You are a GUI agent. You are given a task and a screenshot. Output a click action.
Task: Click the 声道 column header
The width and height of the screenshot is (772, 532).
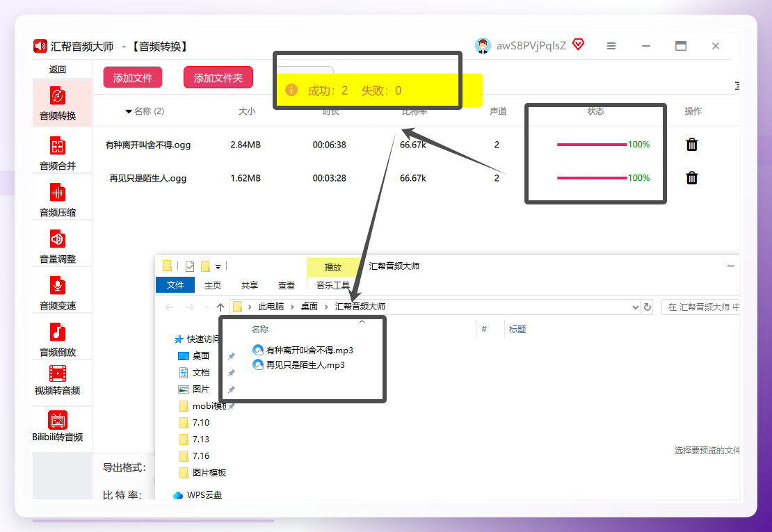click(498, 111)
